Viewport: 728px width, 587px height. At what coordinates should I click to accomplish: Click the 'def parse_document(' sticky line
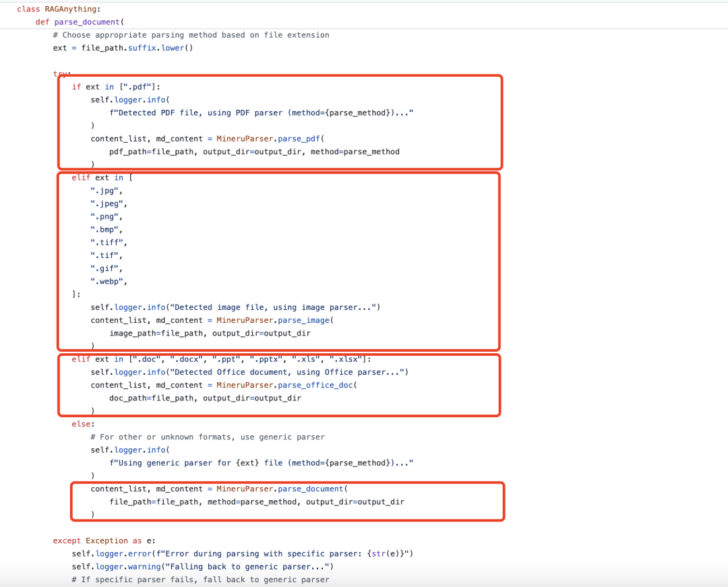coord(80,22)
